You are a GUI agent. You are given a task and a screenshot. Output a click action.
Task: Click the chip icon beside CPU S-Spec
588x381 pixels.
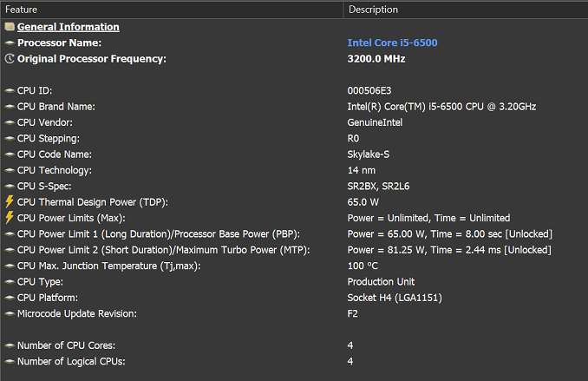tap(10, 187)
